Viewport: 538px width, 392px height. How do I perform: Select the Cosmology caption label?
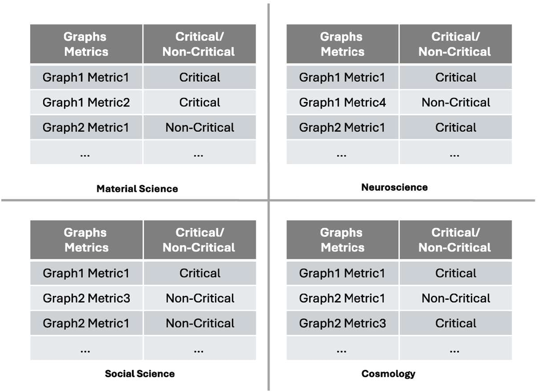388,374
